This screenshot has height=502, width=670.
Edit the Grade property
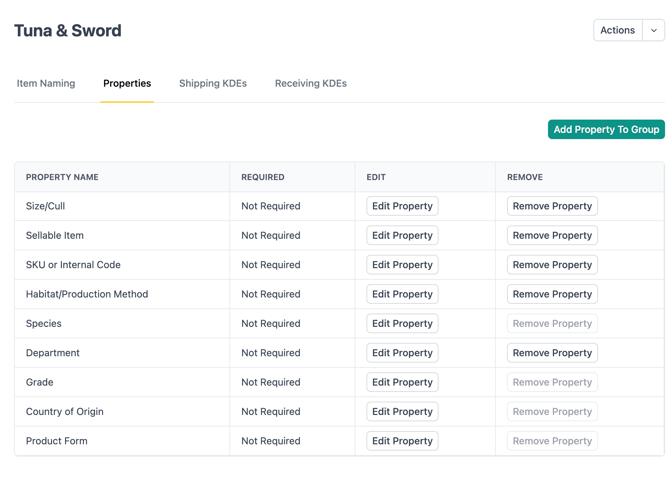tap(402, 383)
